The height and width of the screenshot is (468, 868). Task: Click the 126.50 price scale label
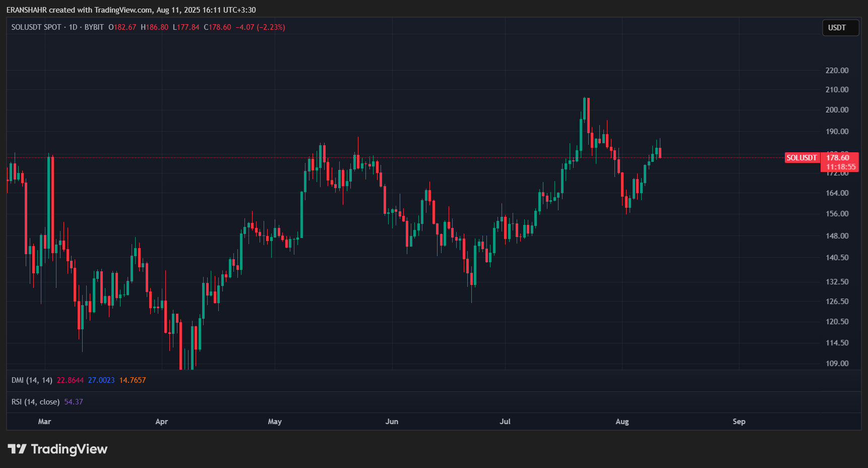[x=837, y=302]
